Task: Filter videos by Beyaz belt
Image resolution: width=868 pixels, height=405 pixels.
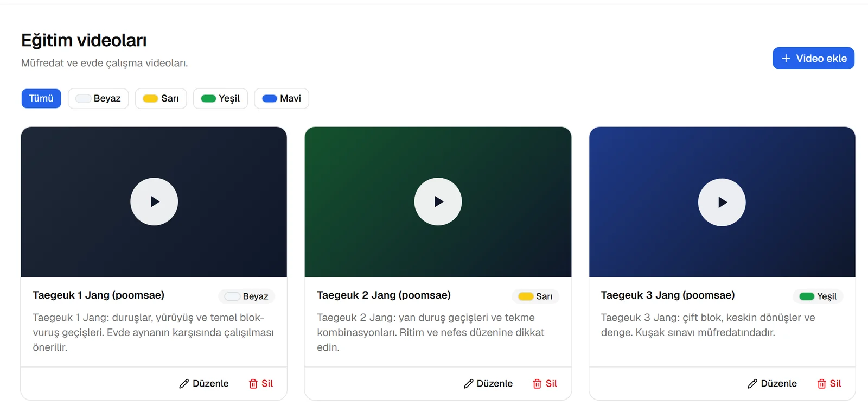Action: [x=98, y=98]
